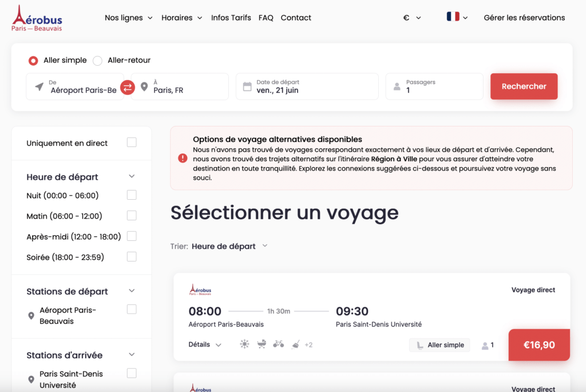
Task: Open the Passagers field
Action: (434, 86)
